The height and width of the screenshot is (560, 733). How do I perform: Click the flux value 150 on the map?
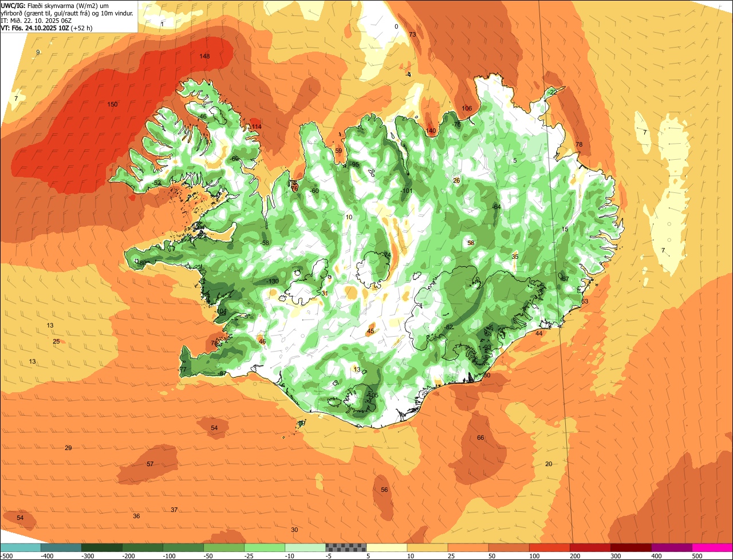[x=112, y=104]
